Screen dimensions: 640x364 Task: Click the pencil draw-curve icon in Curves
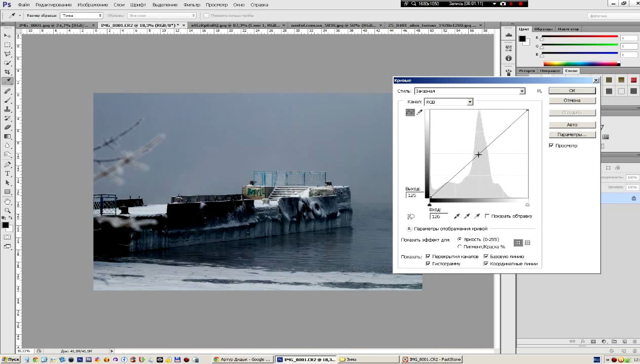click(x=420, y=112)
